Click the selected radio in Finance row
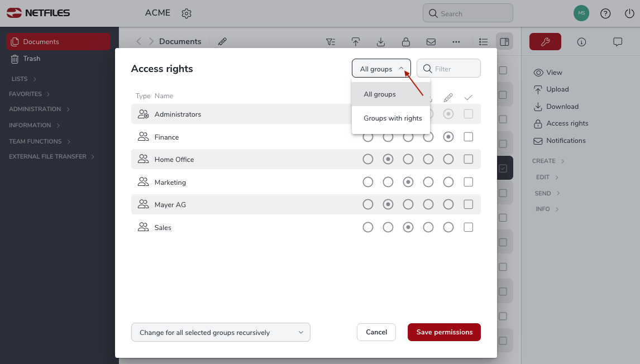 pos(448,137)
